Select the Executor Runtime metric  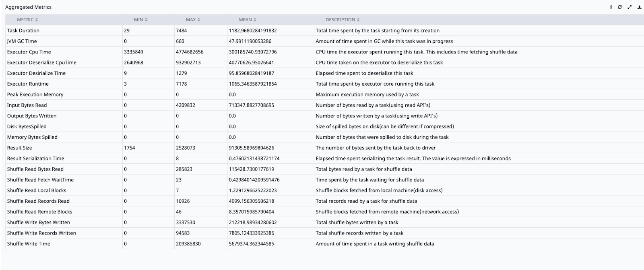(28, 84)
